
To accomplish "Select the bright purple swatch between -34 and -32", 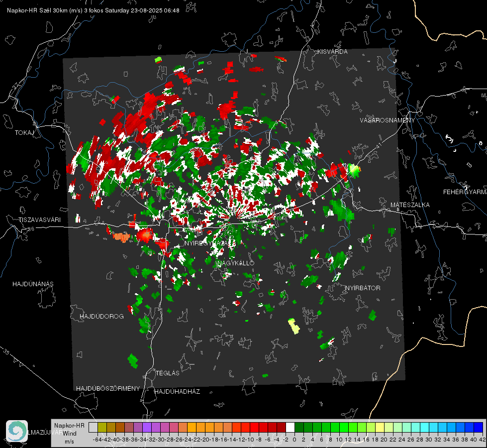I will (147, 428).
